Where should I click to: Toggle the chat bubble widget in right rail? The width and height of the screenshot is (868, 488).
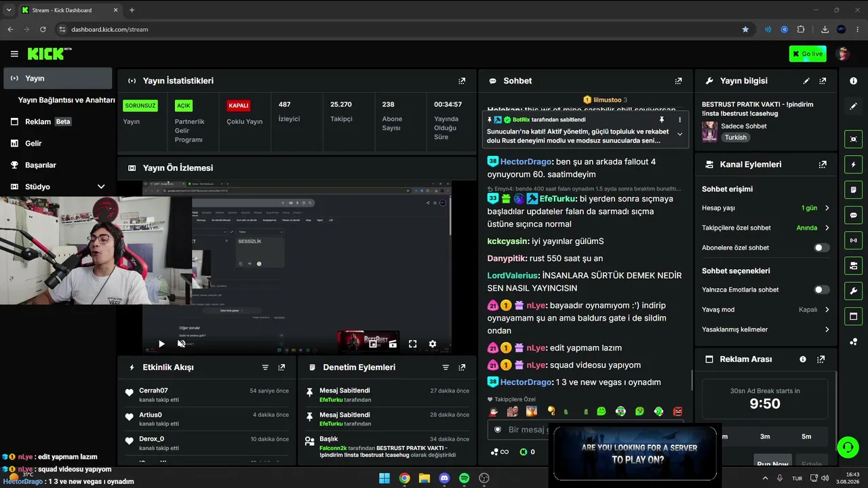(x=853, y=216)
